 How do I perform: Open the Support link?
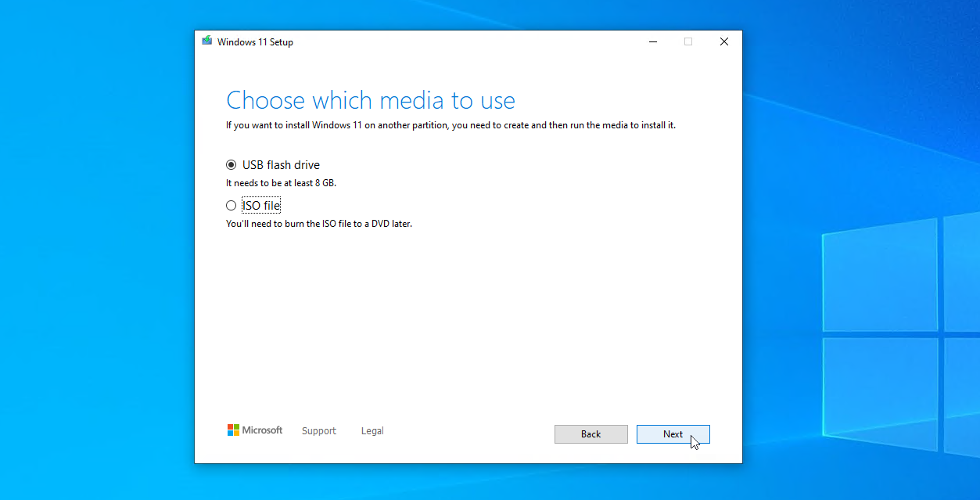(x=319, y=431)
